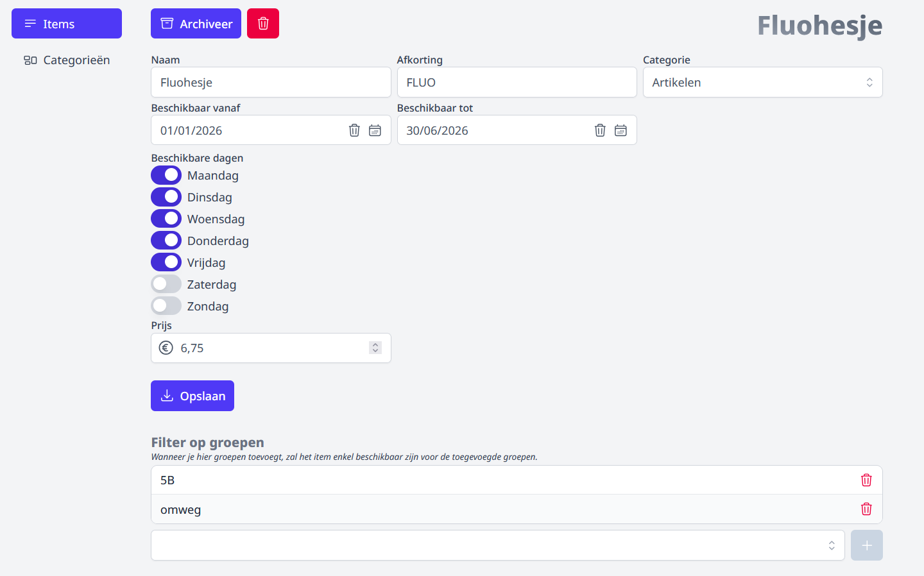
Task: Clear the Beschikbaar vanaf date with trash icon
Action: pos(354,130)
